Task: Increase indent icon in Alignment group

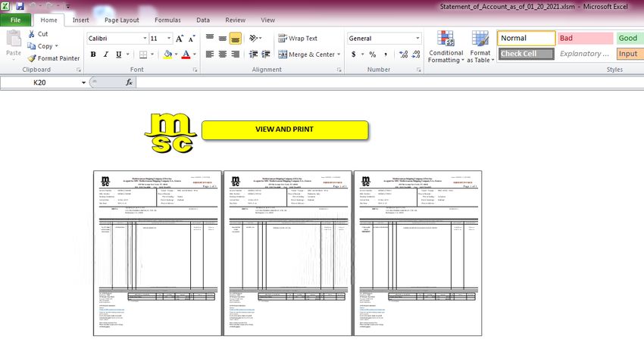Action: [x=266, y=54]
